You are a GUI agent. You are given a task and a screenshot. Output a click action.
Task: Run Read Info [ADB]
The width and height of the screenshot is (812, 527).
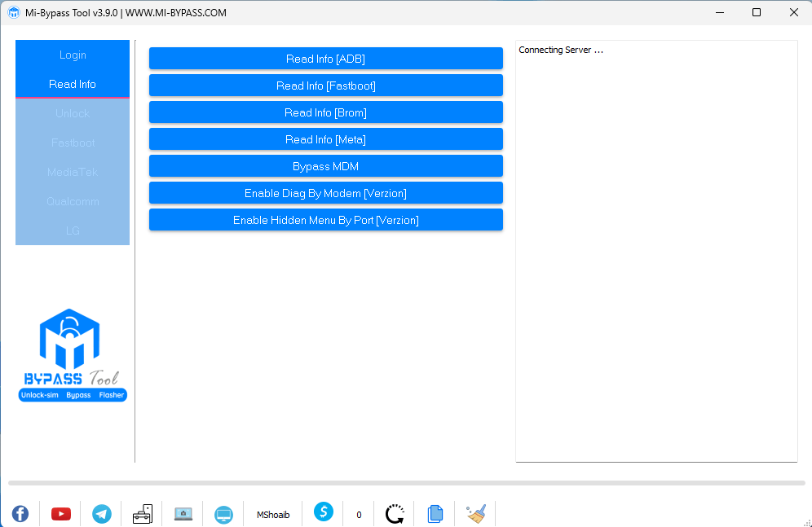tap(325, 58)
